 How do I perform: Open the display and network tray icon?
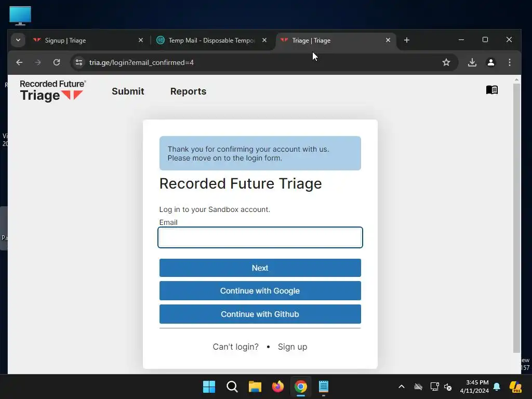coord(435,387)
